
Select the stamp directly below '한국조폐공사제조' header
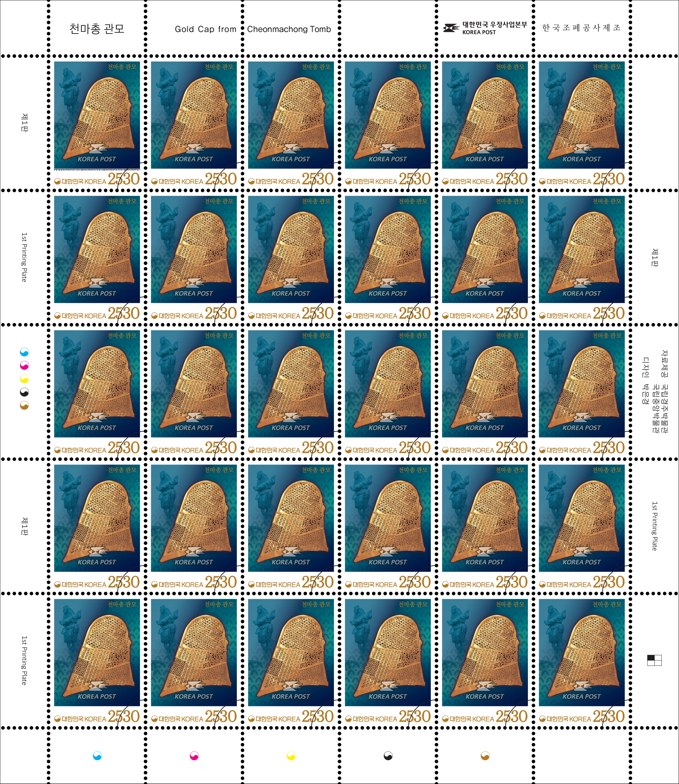coord(582,123)
